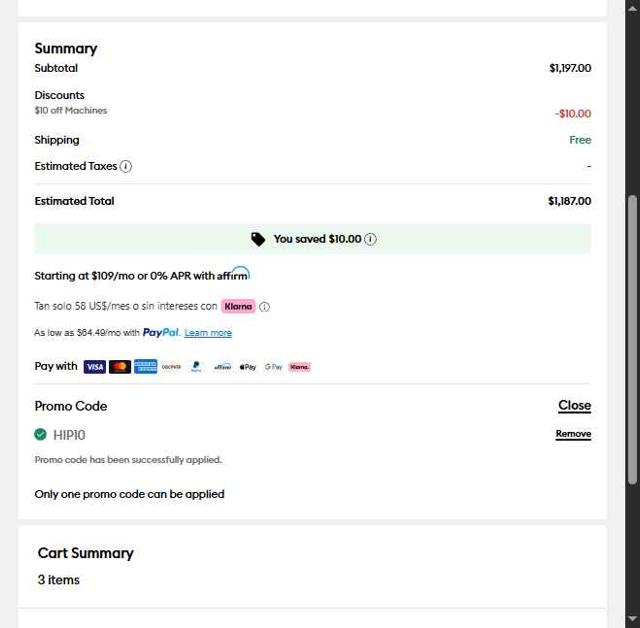Open the Estimated Taxes info tooltip

(126, 166)
